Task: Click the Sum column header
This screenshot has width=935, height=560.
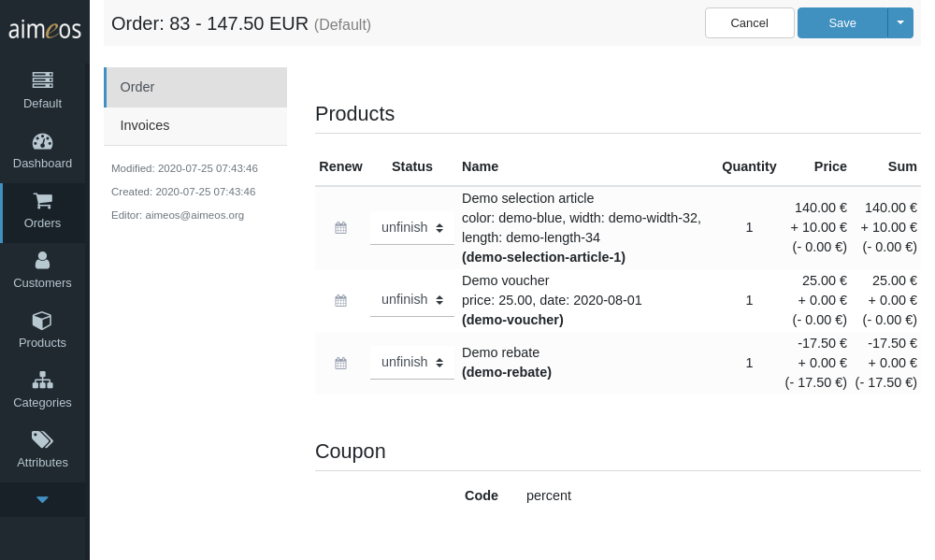Action: click(x=902, y=166)
